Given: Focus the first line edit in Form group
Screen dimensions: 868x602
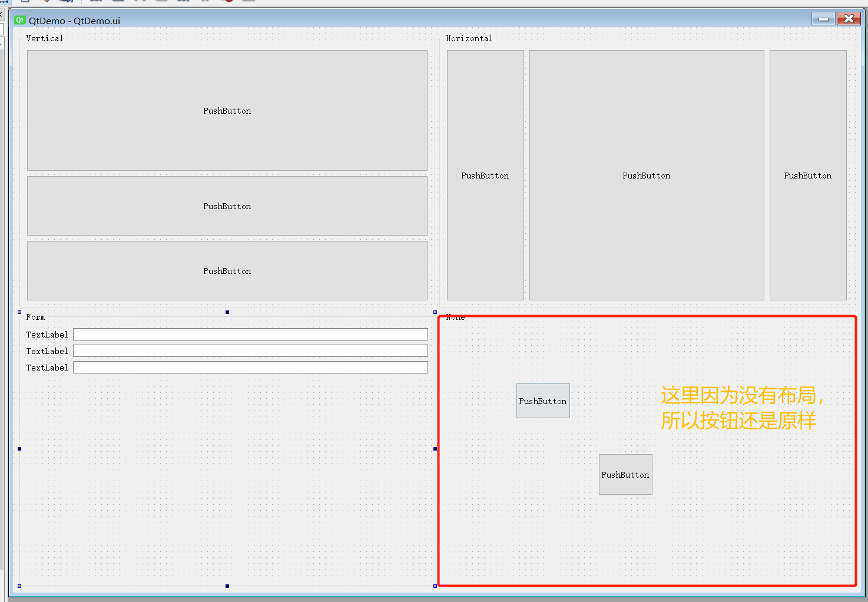Looking at the screenshot, I should point(250,335).
